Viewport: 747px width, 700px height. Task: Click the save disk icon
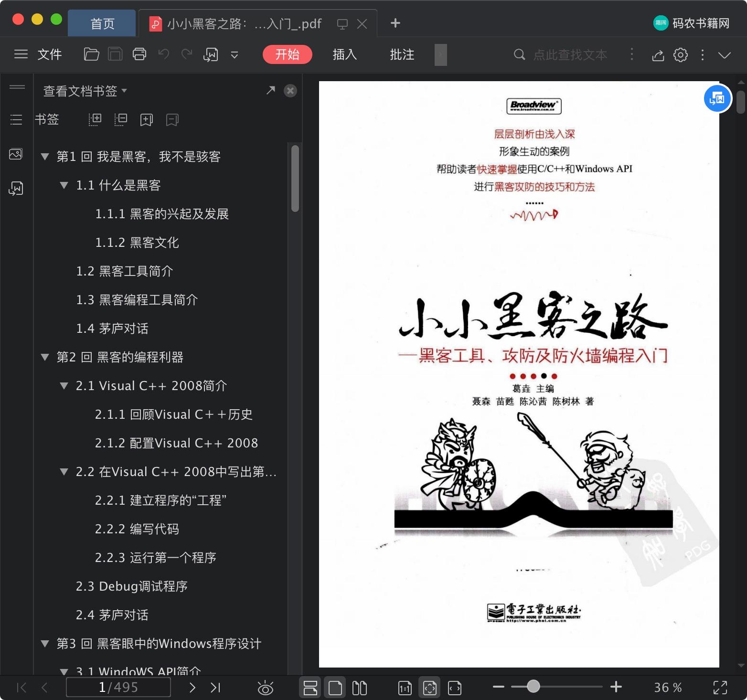click(115, 54)
